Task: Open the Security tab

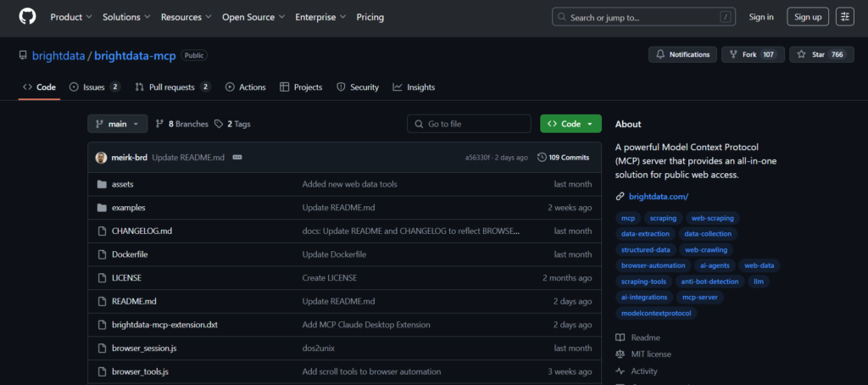Action: click(358, 87)
